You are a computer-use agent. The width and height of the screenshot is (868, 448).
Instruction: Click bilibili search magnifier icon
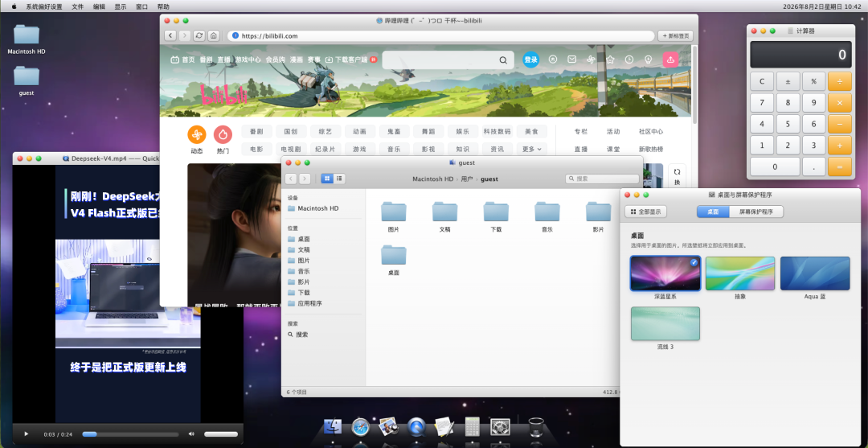coord(503,60)
